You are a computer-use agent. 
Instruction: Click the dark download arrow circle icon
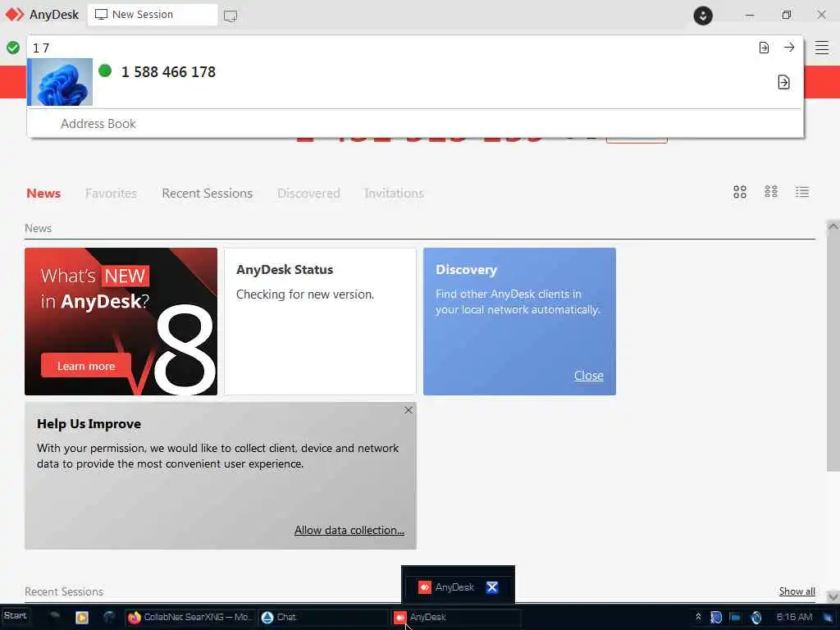pyautogui.click(x=703, y=16)
